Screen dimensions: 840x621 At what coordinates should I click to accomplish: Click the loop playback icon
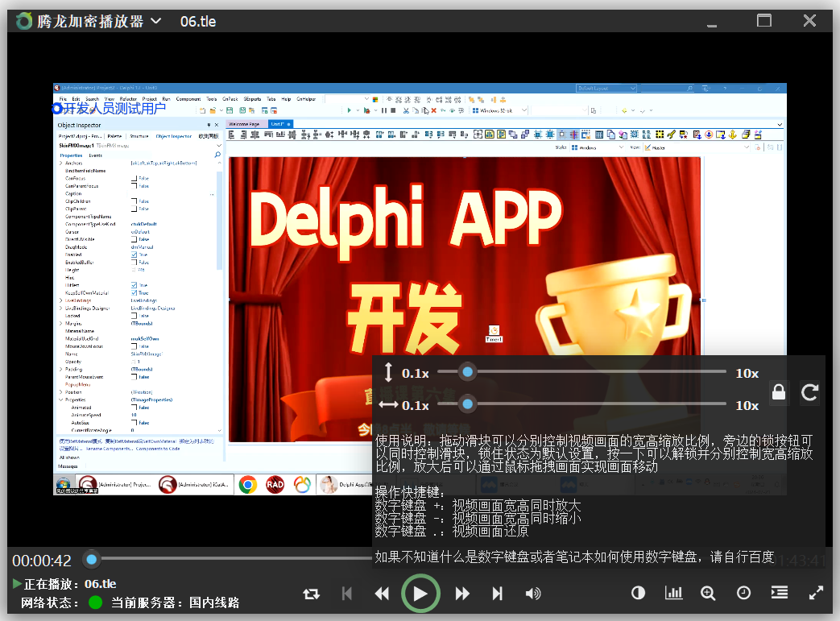pyautogui.click(x=311, y=594)
